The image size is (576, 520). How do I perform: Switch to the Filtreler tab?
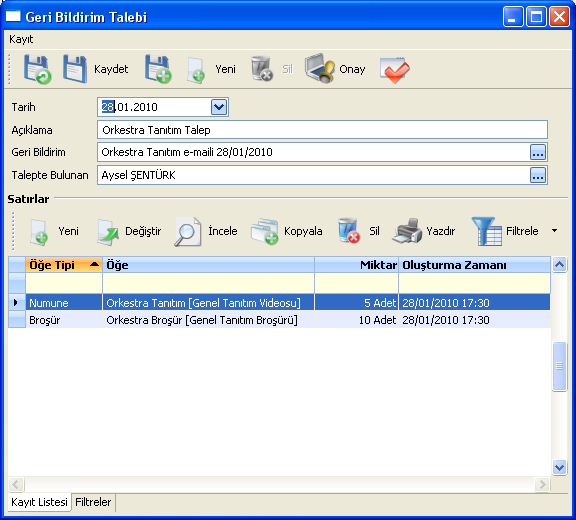point(93,502)
